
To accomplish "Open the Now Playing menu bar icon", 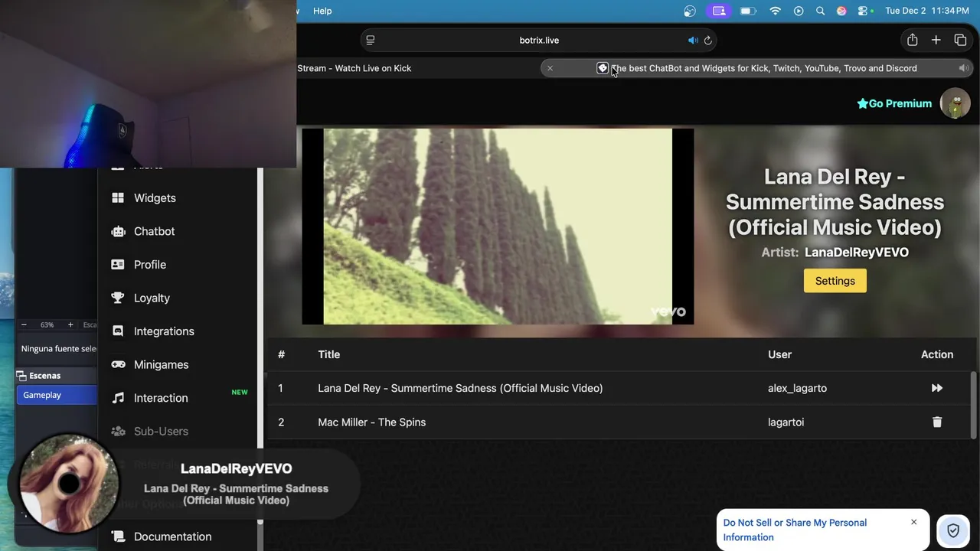I will click(799, 11).
